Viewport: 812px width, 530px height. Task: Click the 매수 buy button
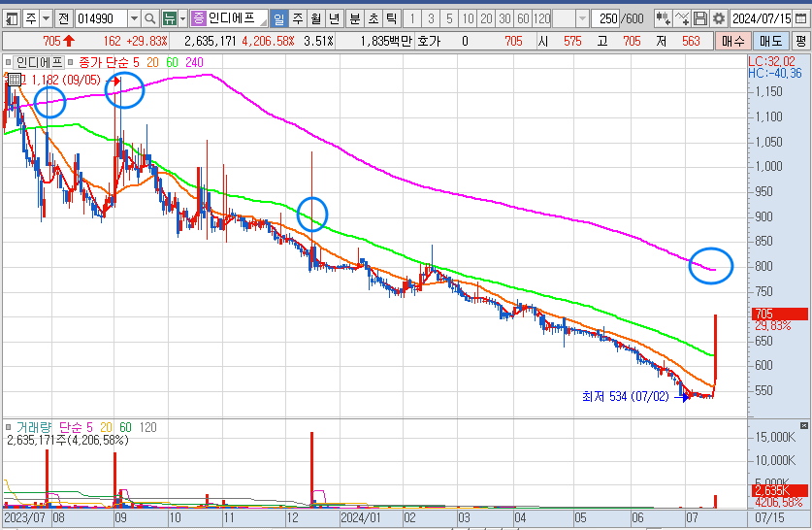[x=733, y=41]
